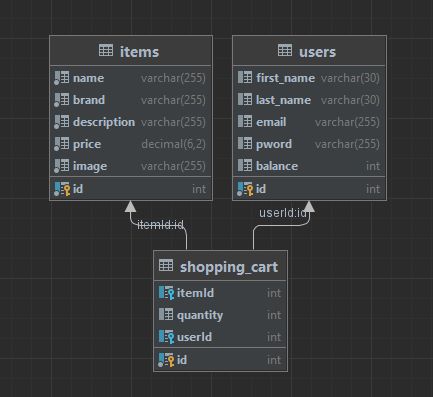Click the foreign key icon beside itemId
Image resolution: width=433 pixels, height=397 pixels.
[166, 293]
